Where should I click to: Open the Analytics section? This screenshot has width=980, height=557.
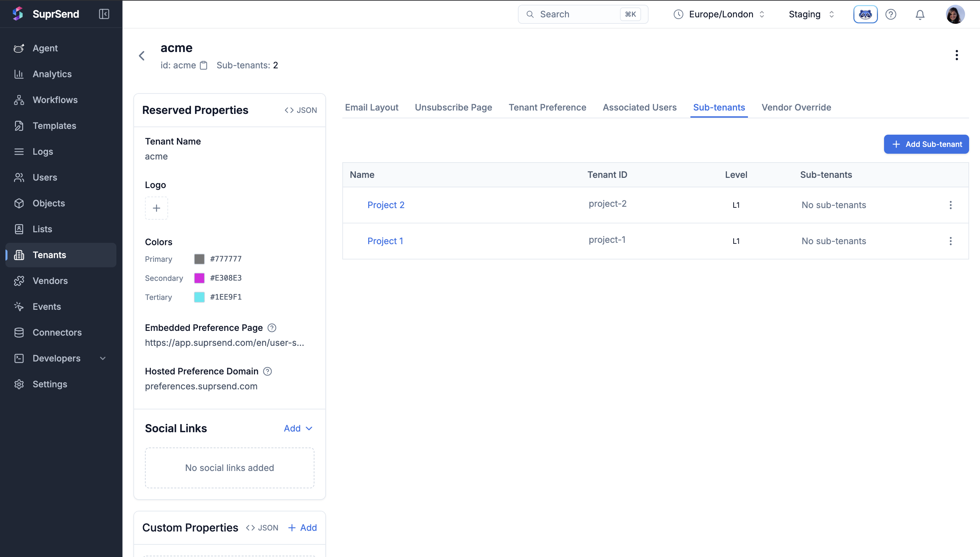[61, 74]
